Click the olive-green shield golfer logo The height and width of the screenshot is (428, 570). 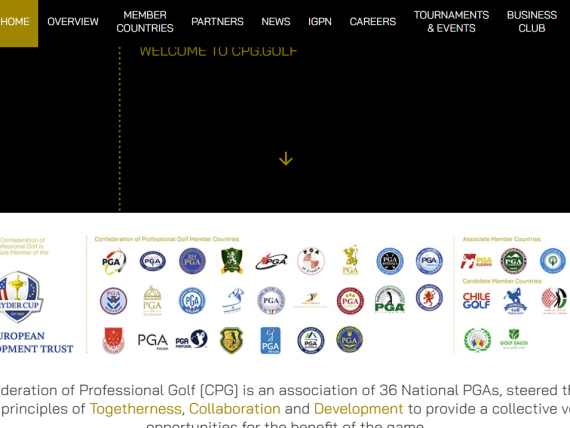pos(232,340)
